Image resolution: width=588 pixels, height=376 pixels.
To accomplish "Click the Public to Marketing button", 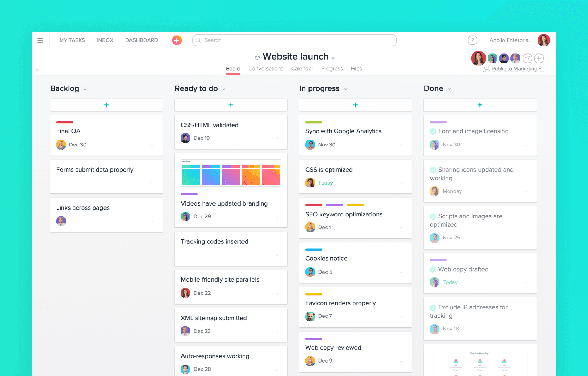I will point(513,69).
